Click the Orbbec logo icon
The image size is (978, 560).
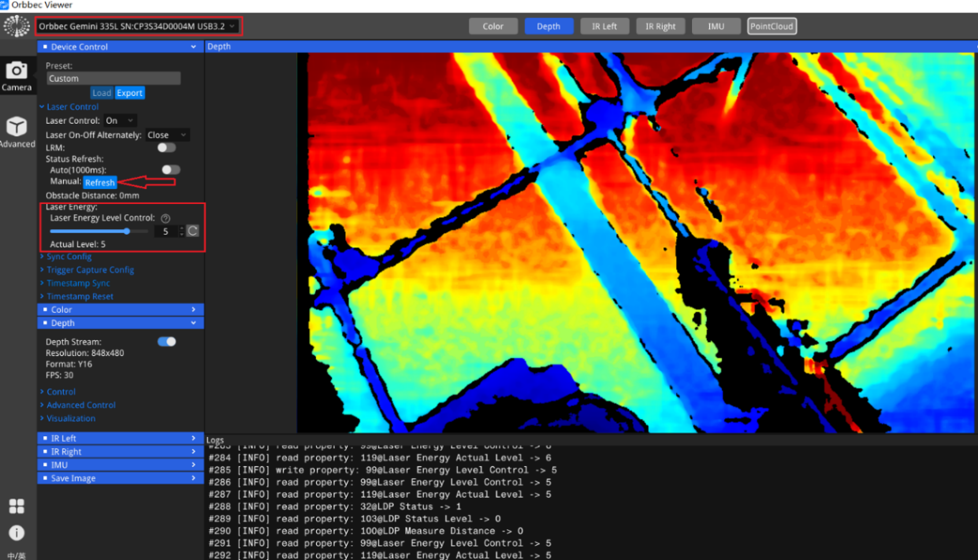click(17, 26)
